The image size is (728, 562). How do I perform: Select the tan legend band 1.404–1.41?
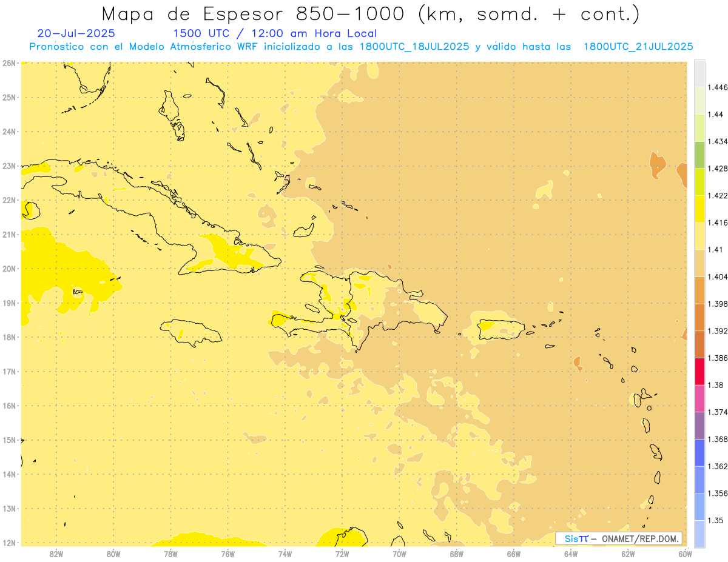click(x=699, y=263)
